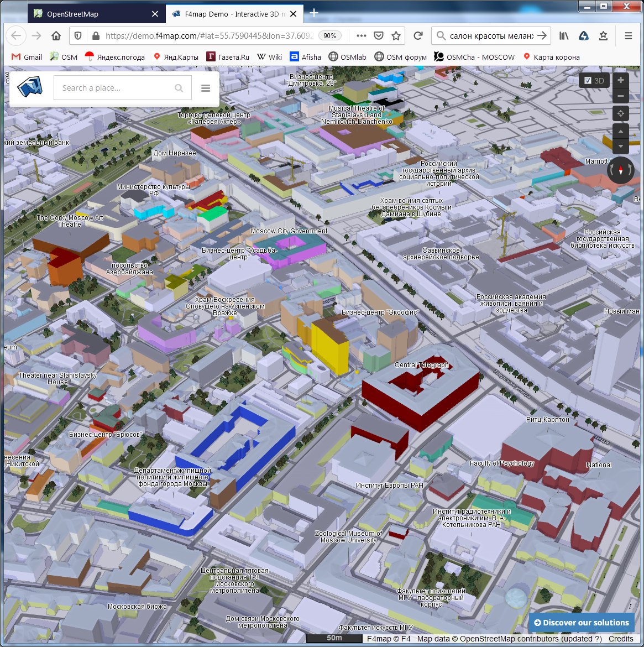Save page to Pocket icon
644x647 pixels.
click(x=378, y=36)
